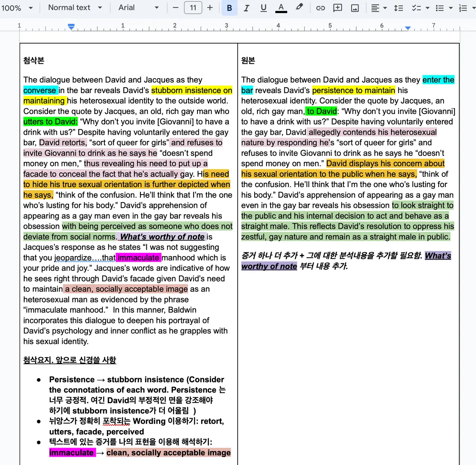Click the checklist icon
Viewport: 476px width, 465px height.
tap(416, 8)
